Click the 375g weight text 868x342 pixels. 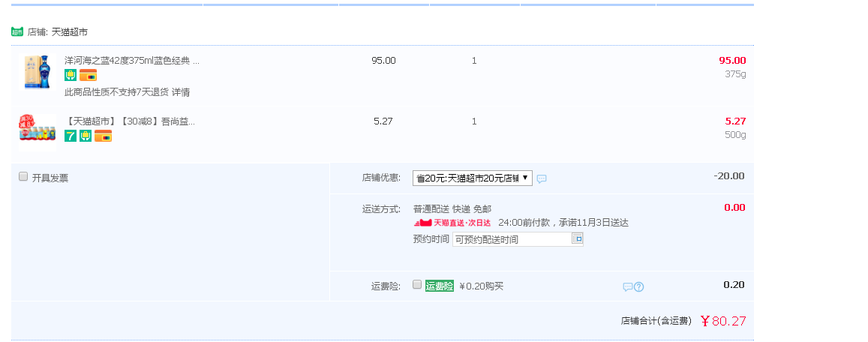[x=736, y=74]
